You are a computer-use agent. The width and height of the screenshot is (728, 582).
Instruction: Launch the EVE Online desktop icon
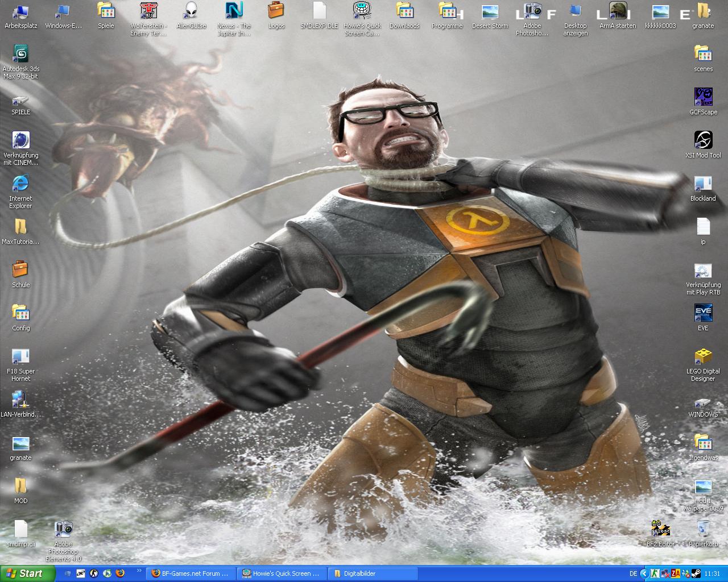point(703,318)
